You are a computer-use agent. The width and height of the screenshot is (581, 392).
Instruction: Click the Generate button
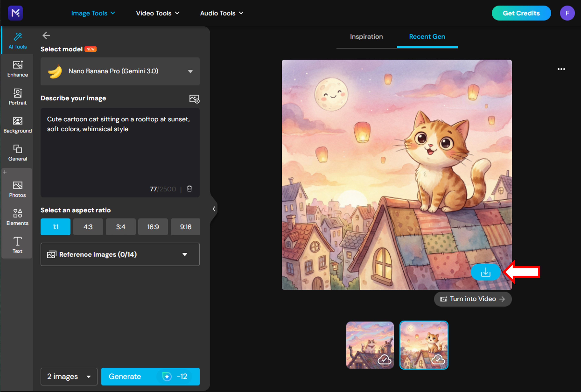click(150, 376)
